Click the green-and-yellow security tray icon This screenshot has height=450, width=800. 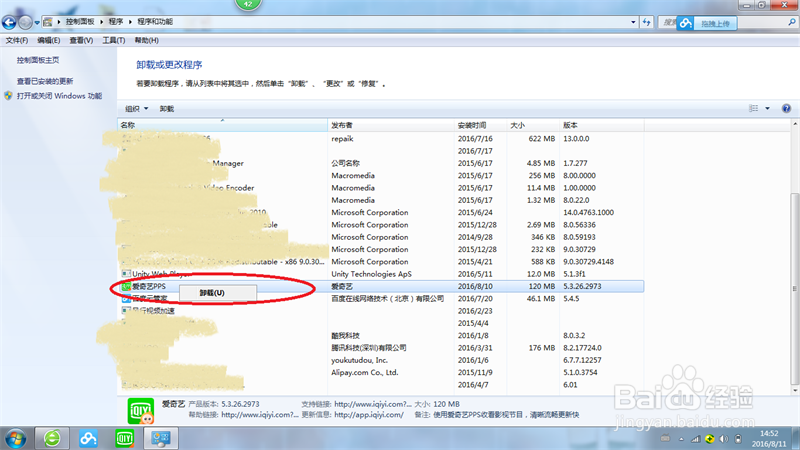[x=710, y=439]
